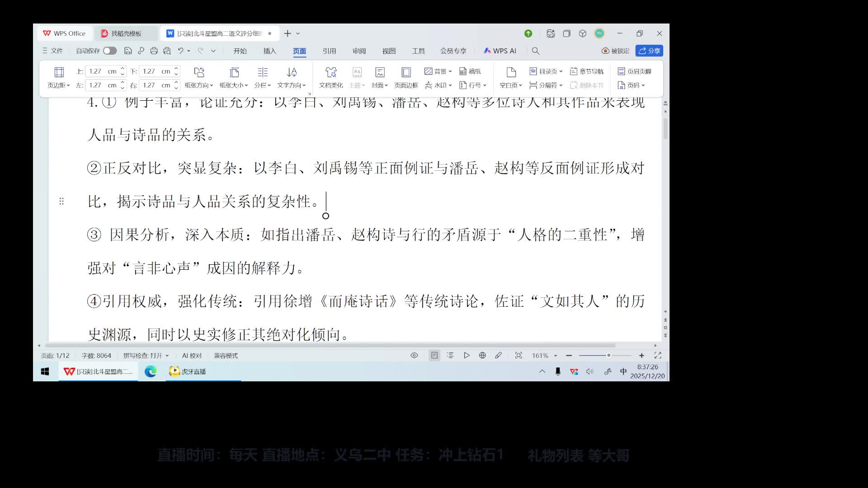Expand the 纸张方向 paper orientation dropdown
The image size is (868, 488).
click(199, 85)
